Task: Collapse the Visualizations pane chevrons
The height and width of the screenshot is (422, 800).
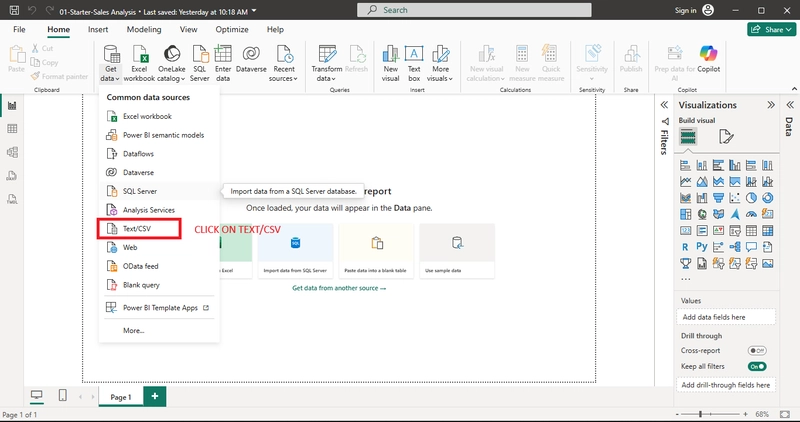Action: [770, 105]
